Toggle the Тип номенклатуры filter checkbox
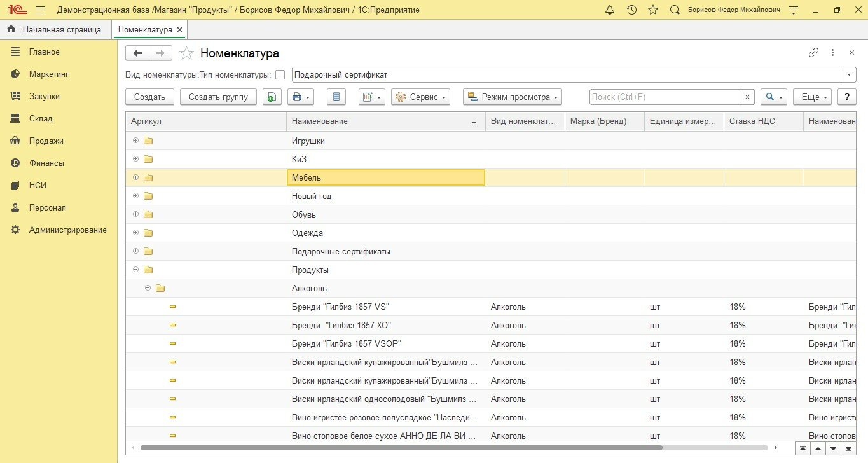Viewport: 868px width, 463px height. 280,74
